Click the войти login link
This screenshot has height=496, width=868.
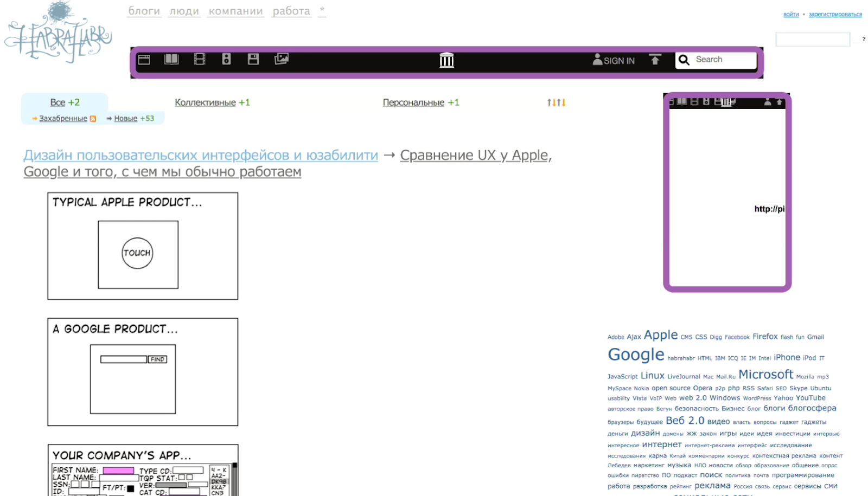pyautogui.click(x=791, y=14)
